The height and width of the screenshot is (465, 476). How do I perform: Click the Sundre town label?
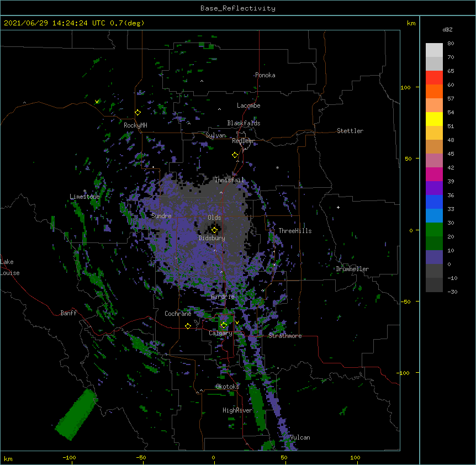(x=161, y=216)
